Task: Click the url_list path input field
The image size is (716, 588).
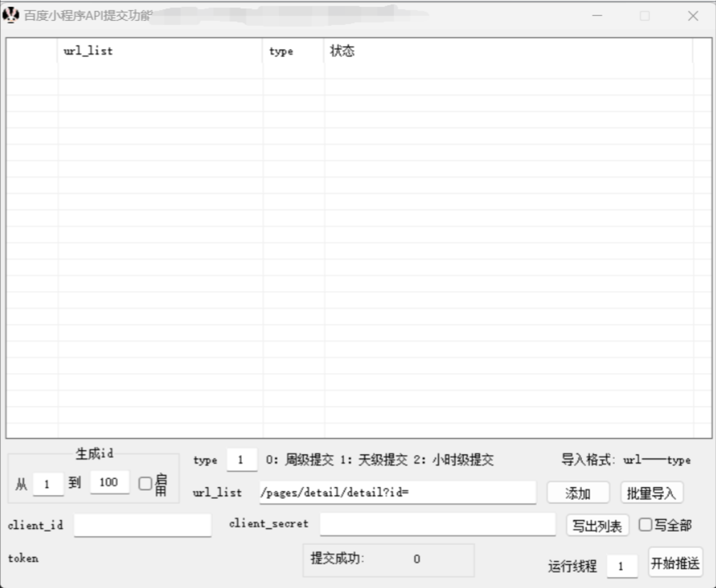Action: pyautogui.click(x=397, y=492)
